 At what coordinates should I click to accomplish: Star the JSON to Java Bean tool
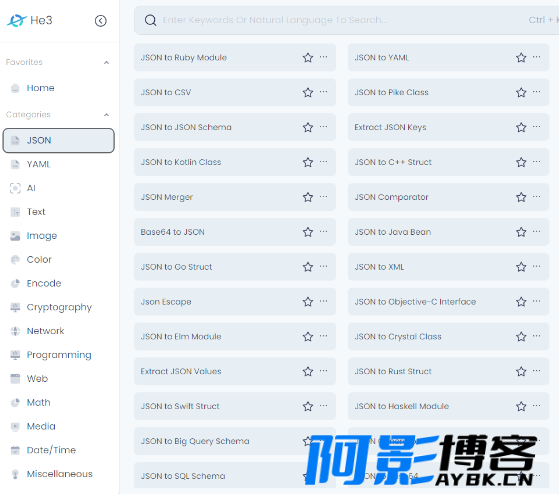(521, 232)
